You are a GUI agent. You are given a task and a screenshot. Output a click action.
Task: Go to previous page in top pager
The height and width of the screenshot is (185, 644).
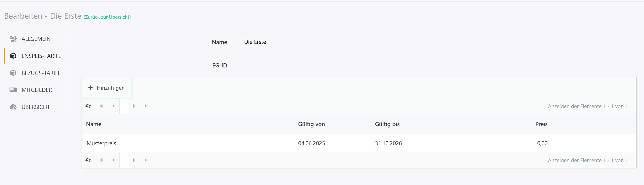[x=113, y=106]
